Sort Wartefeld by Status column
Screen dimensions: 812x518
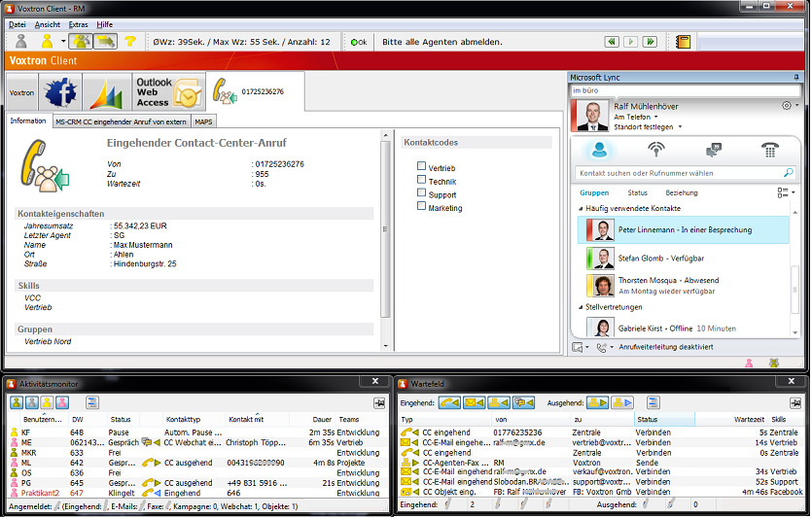click(664, 419)
